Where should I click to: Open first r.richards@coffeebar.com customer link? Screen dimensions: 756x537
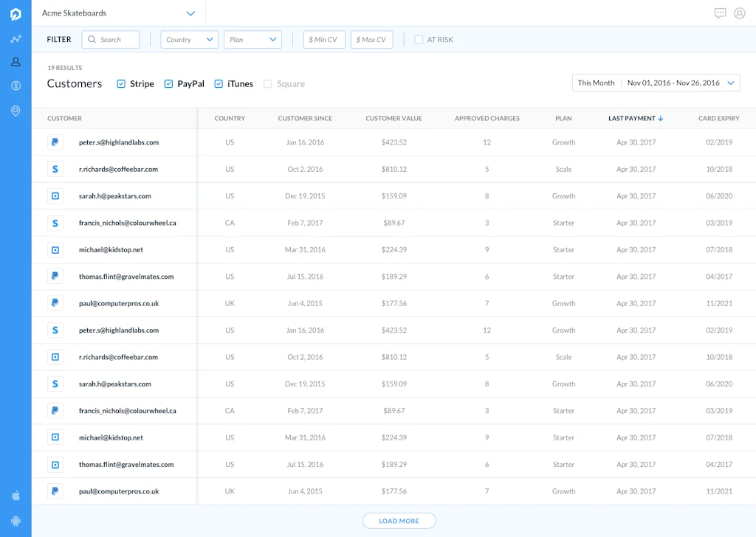point(118,170)
